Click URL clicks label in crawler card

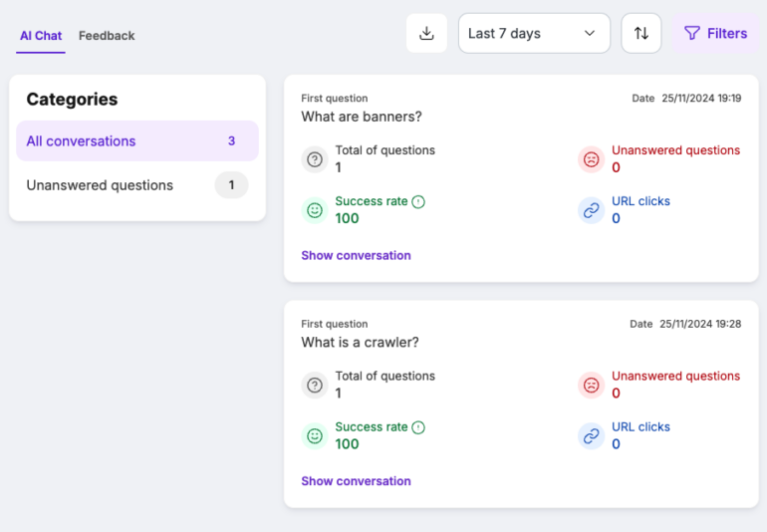(x=640, y=426)
